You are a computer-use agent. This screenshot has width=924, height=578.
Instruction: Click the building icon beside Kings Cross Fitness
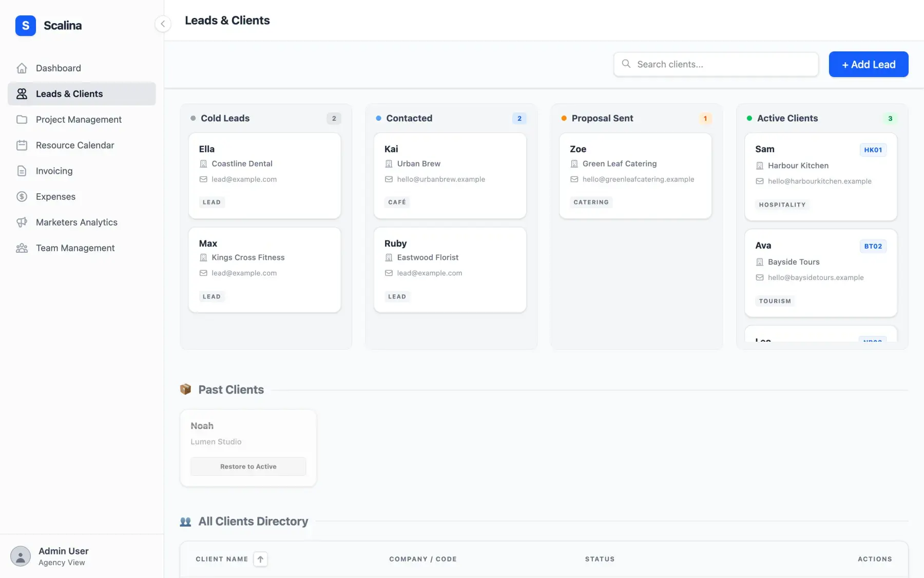(203, 257)
